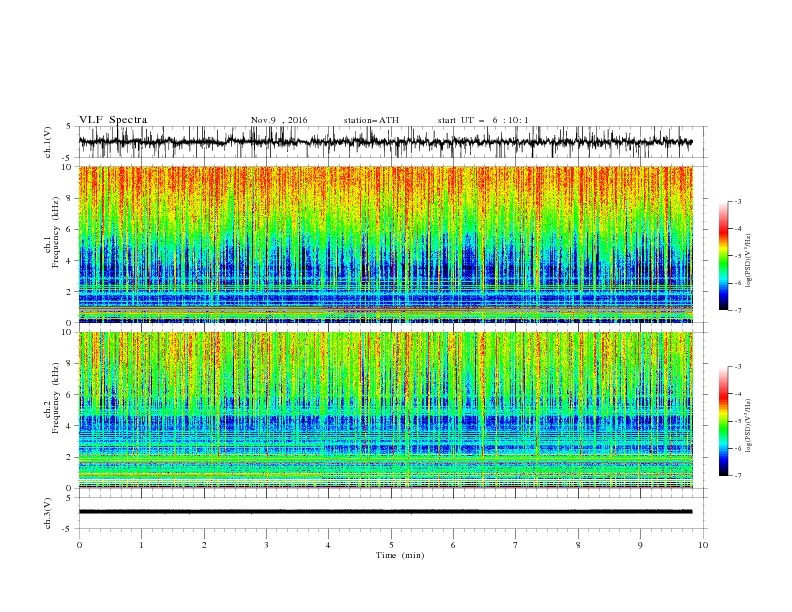Click the "-3" label on ch.2 colorbar
This screenshot has width=792, height=612.
pyautogui.click(x=738, y=367)
